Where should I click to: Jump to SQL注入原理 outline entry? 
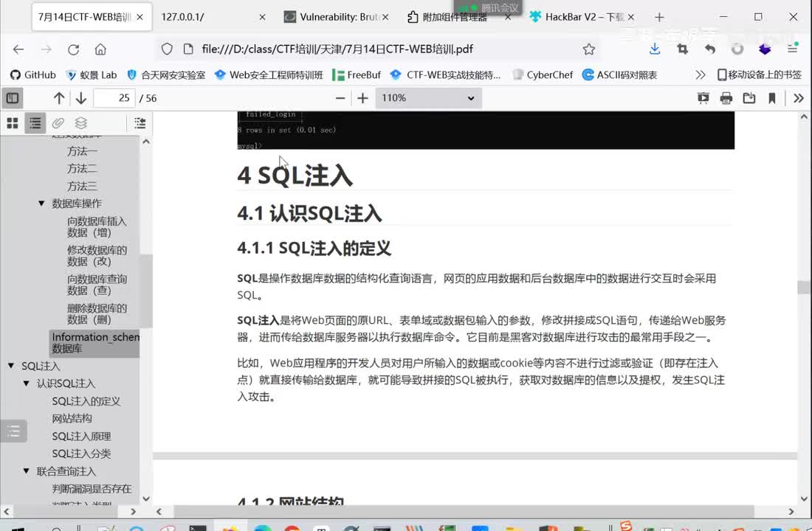coord(81,437)
